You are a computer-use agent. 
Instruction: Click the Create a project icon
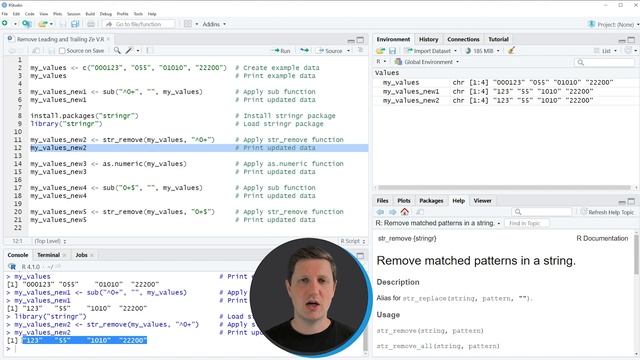27,24
